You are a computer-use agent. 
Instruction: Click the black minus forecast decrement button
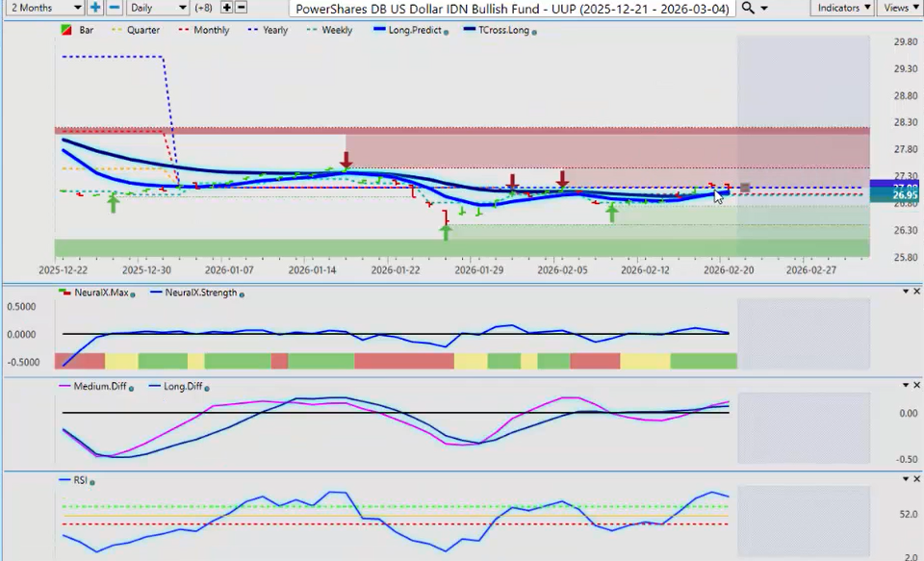point(241,8)
